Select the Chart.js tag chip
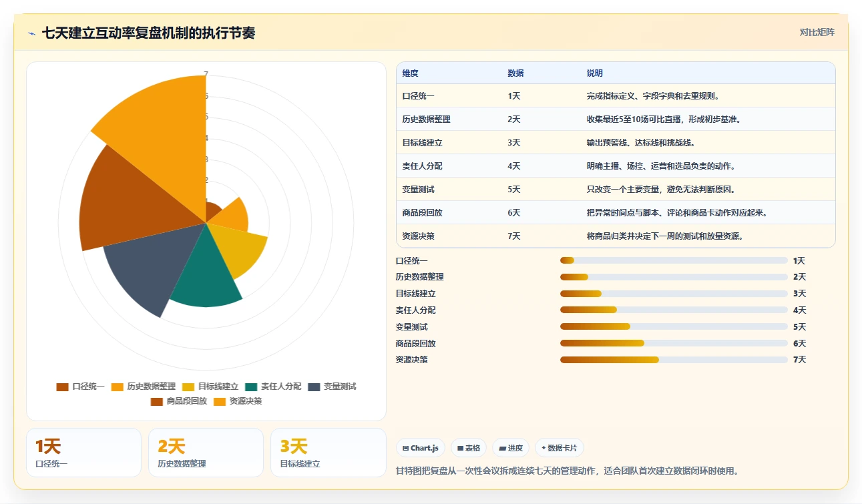The image size is (862, 504). point(421,448)
